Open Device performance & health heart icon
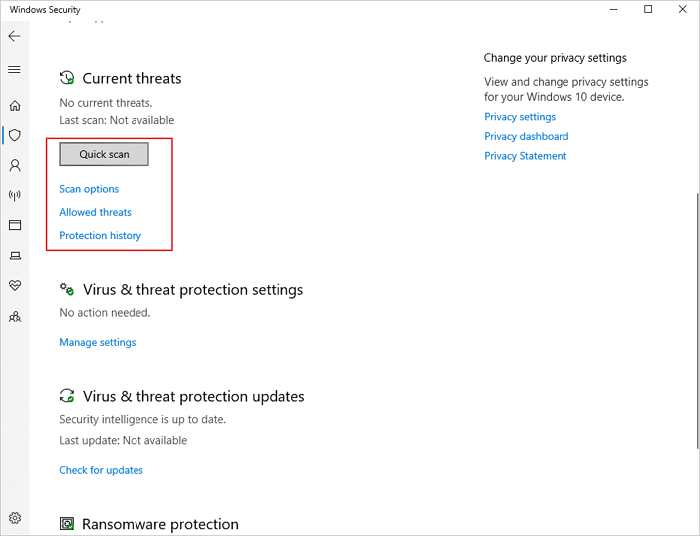Image resolution: width=700 pixels, height=536 pixels. tap(14, 286)
